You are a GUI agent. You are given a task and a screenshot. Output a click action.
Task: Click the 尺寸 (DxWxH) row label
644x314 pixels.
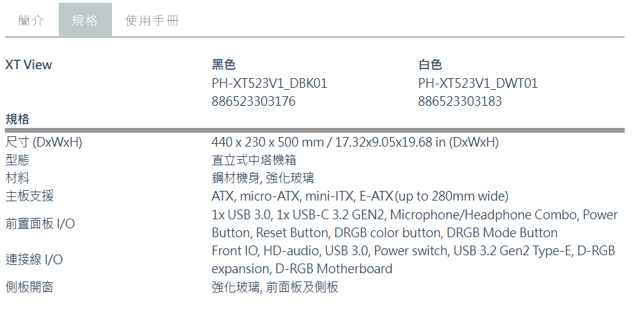click(44, 142)
